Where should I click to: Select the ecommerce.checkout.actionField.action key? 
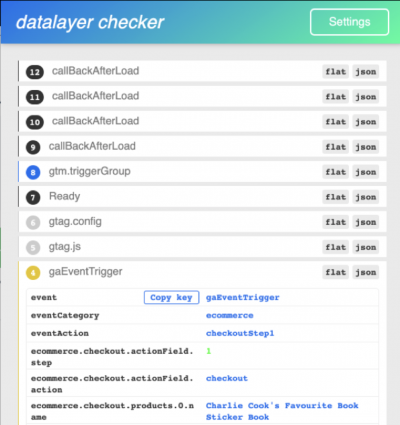tap(112, 384)
